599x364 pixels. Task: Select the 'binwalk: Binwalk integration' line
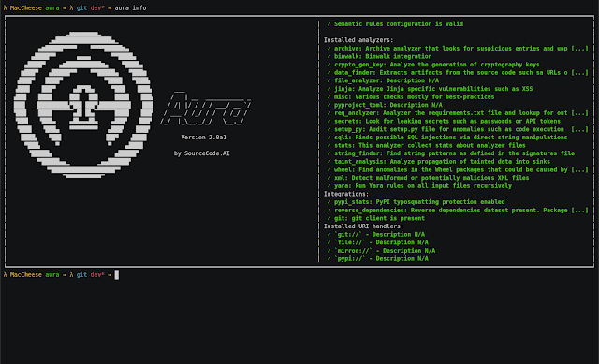point(379,56)
